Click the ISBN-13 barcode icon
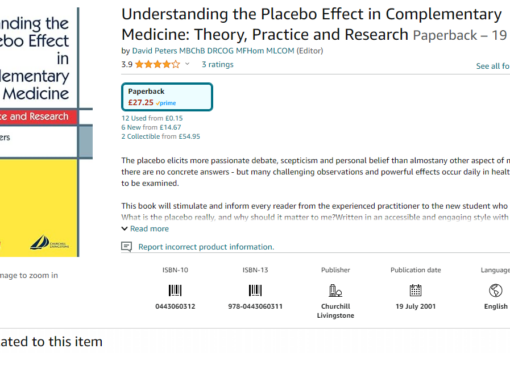510x382 pixels. (x=255, y=290)
